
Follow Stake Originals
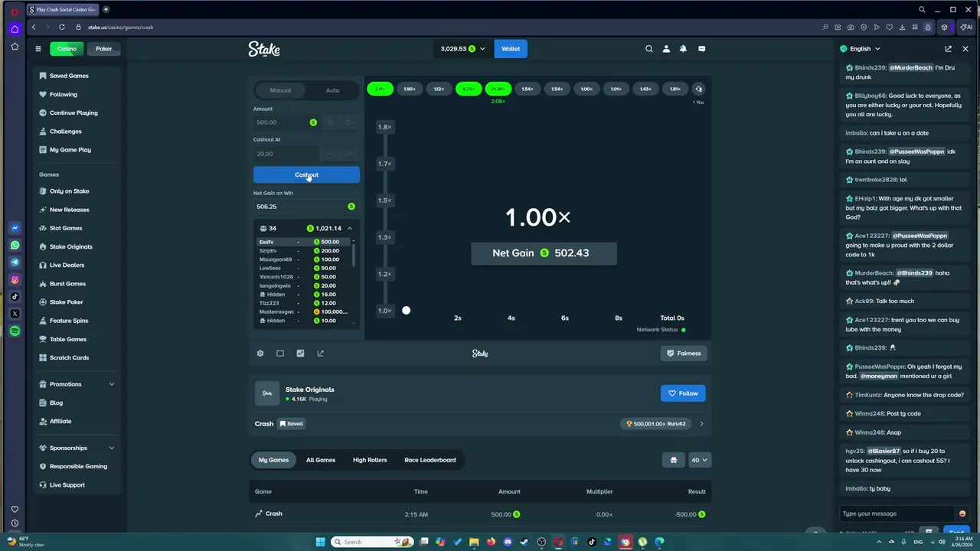[683, 393]
